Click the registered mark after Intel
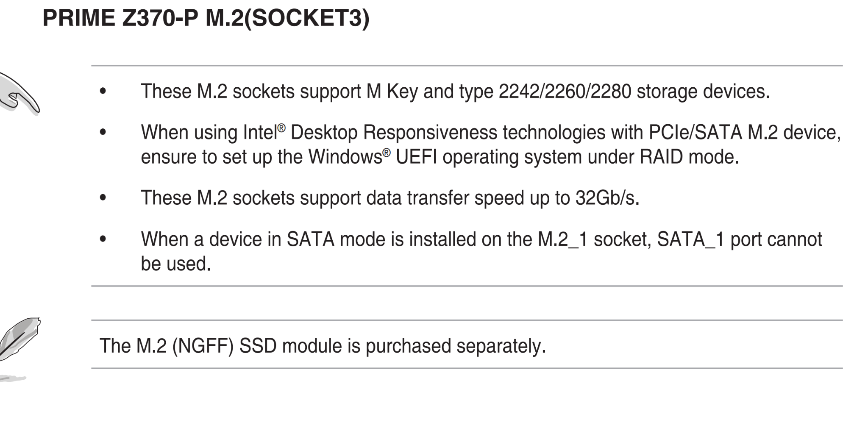Viewport: 868px width, 431px height. (281, 128)
